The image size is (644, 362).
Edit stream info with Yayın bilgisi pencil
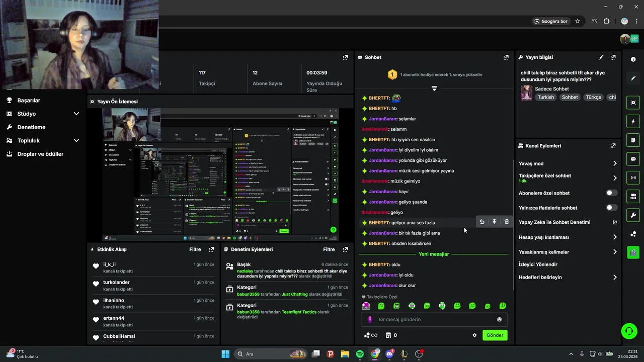click(601, 57)
